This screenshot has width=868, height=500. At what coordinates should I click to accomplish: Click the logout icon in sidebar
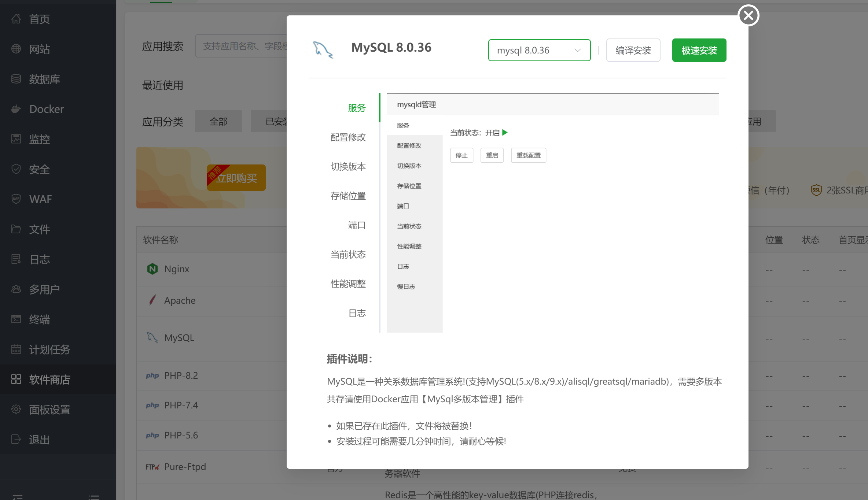coord(16,439)
